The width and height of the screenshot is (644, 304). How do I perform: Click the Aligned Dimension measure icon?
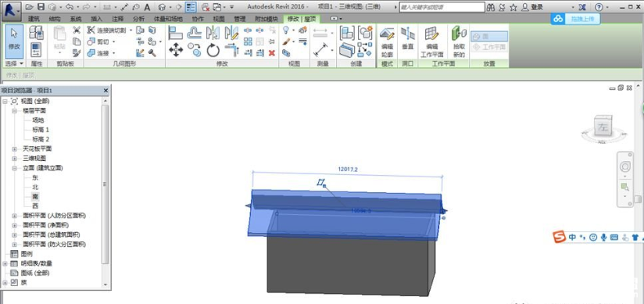pyautogui.click(x=320, y=49)
